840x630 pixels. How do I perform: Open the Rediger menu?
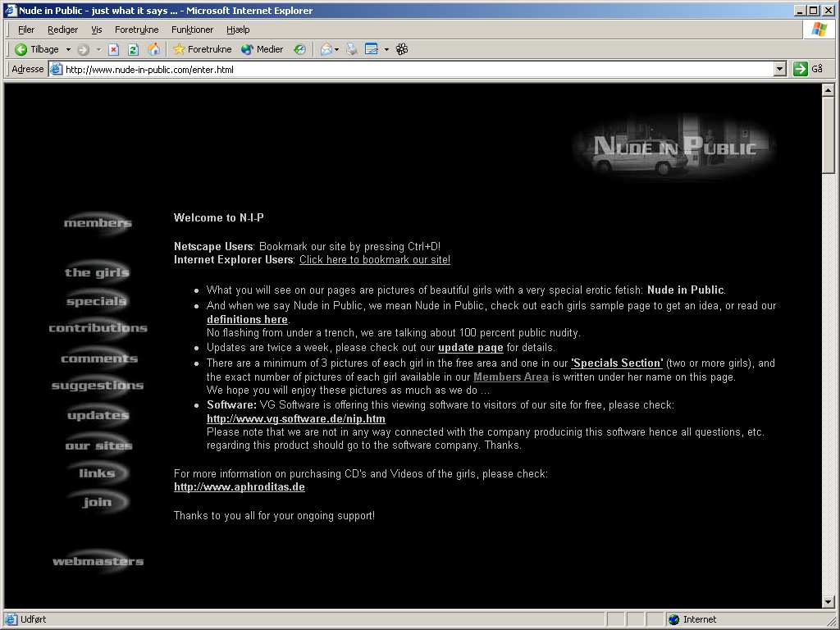pyautogui.click(x=62, y=30)
